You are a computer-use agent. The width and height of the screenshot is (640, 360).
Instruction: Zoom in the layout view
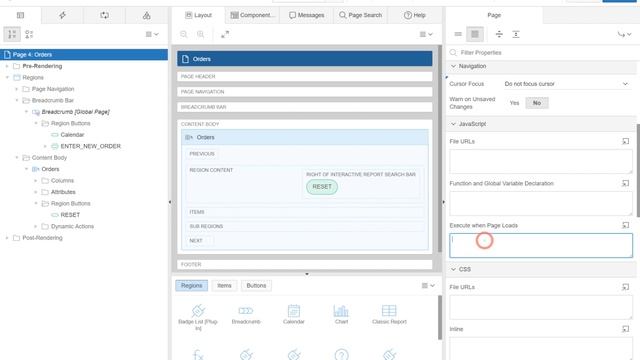pos(200,34)
